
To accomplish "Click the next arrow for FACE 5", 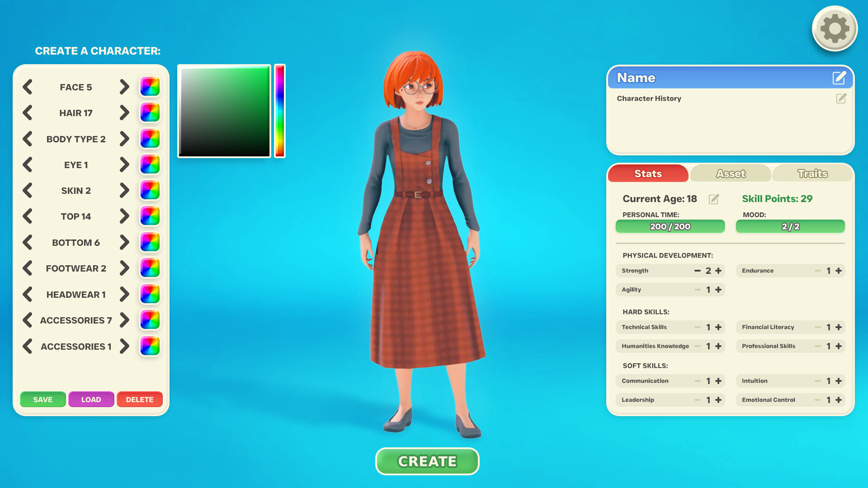I will 124,87.
